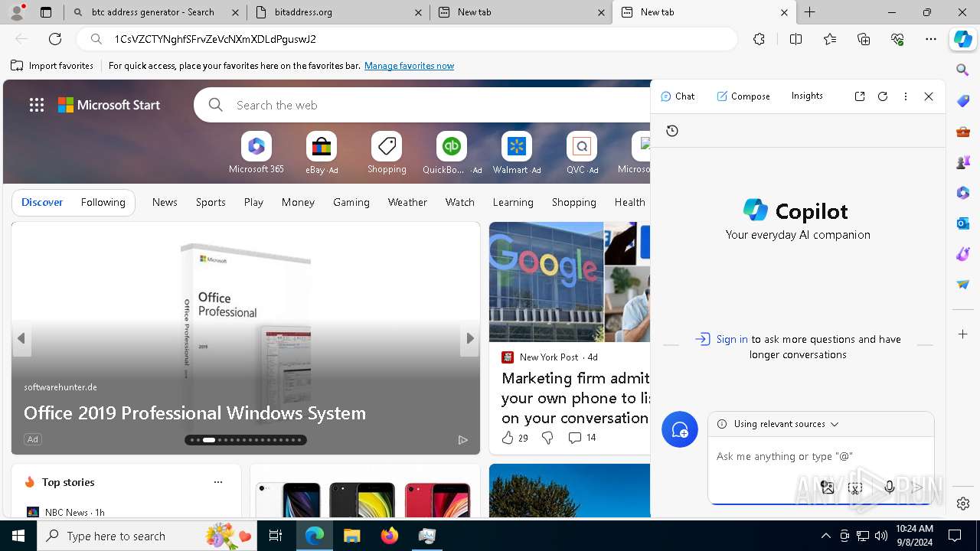Open the Sports feed category

click(211, 202)
